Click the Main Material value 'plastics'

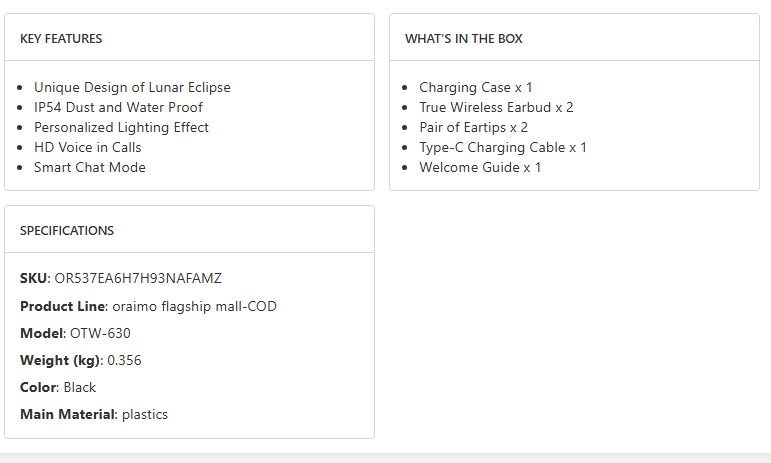145,415
